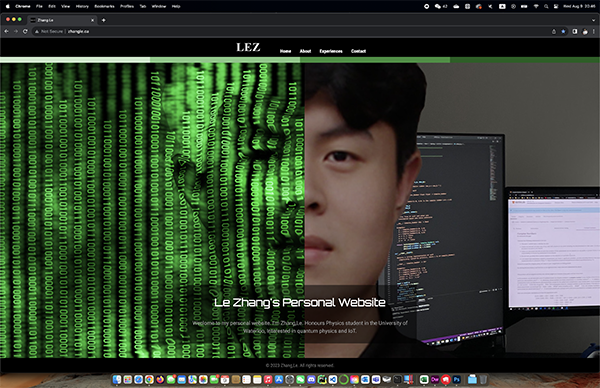Open the Music app in the Dock
The image size is (600, 388).
click(x=268, y=379)
